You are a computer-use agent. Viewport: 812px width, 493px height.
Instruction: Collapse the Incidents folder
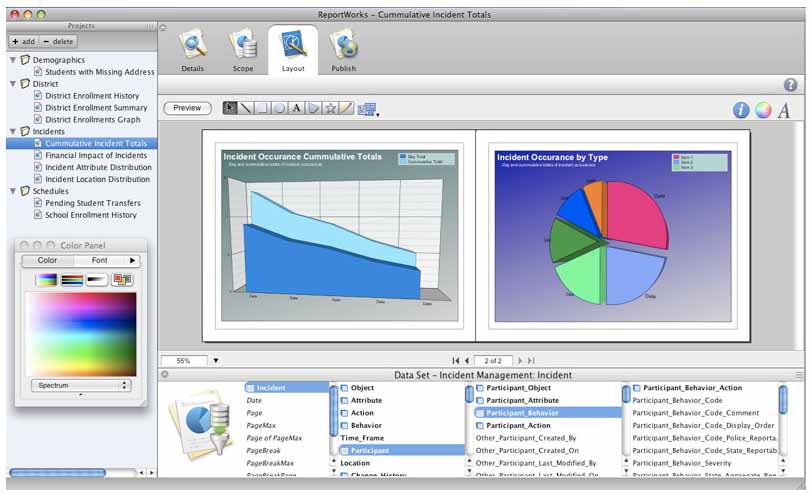(x=13, y=132)
